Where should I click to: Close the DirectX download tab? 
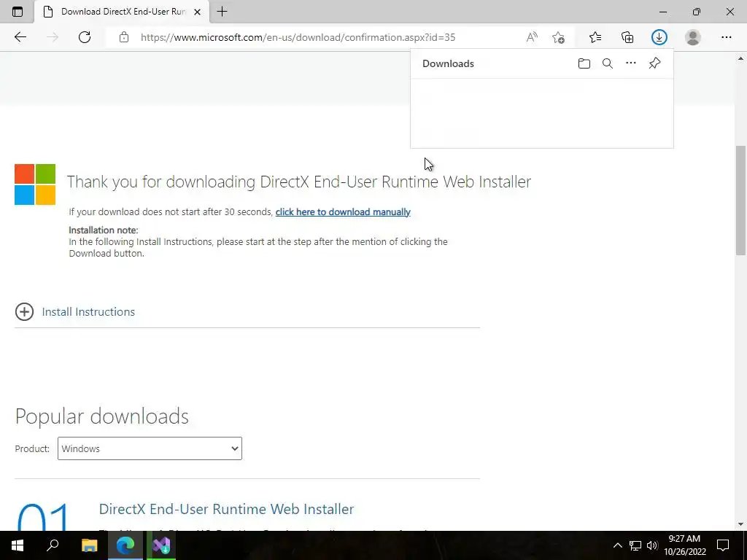197,12
